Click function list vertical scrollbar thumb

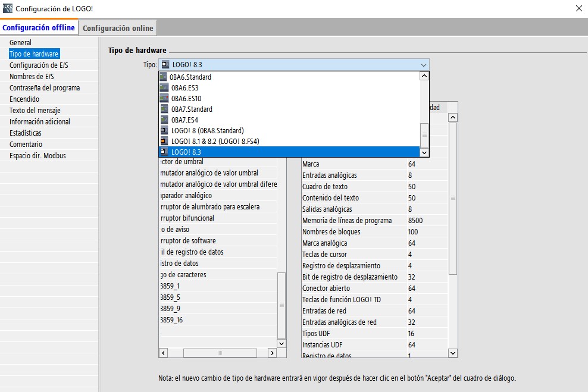point(282,305)
